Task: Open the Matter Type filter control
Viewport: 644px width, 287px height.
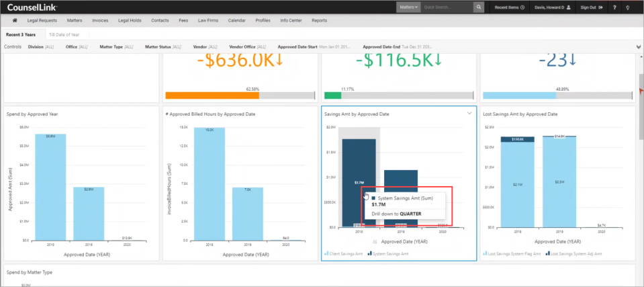Action: point(117,47)
